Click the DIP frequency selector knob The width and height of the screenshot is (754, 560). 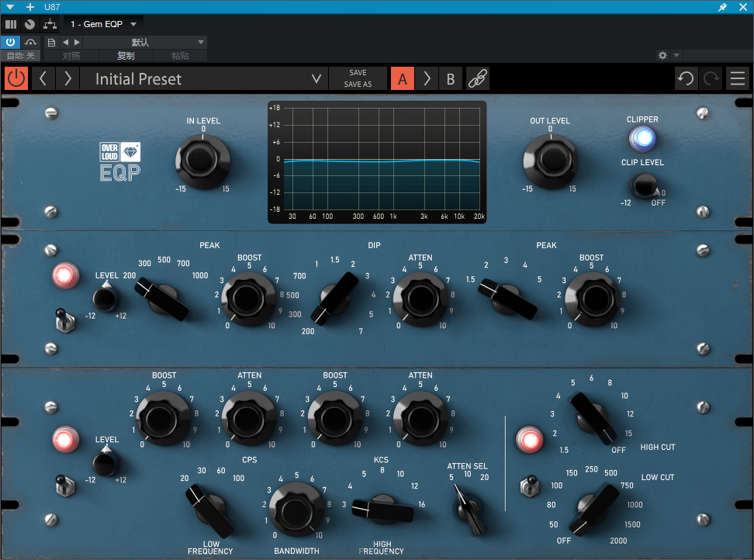[334, 298]
